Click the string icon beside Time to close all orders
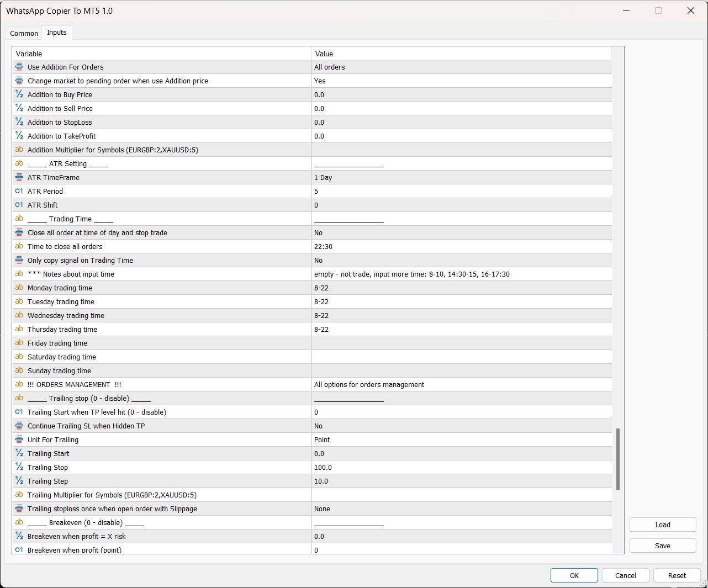 tap(19, 246)
